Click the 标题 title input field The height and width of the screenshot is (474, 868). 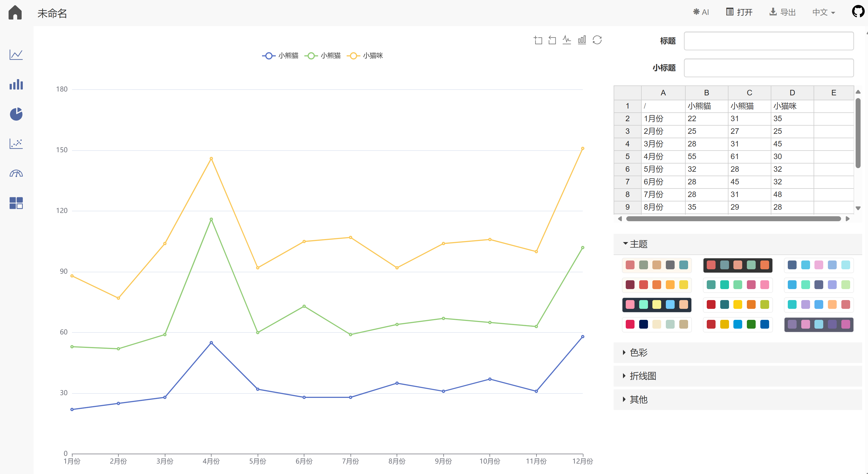(x=768, y=41)
